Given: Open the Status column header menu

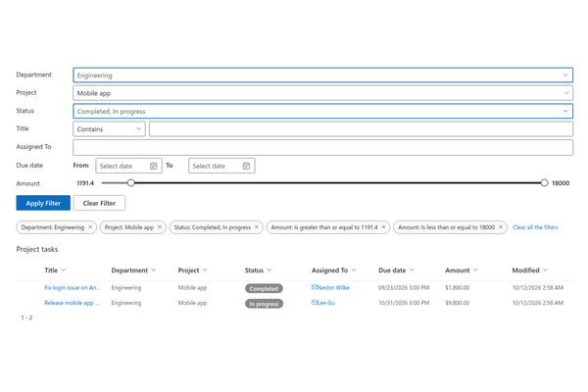Looking at the screenshot, I should click(x=258, y=270).
